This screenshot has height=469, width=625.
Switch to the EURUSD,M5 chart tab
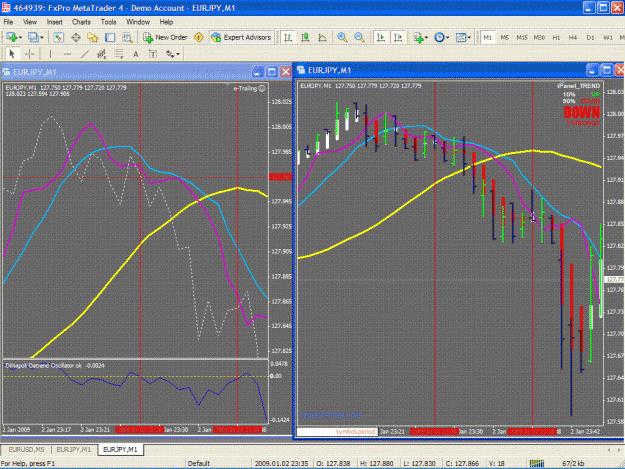pyautogui.click(x=26, y=449)
